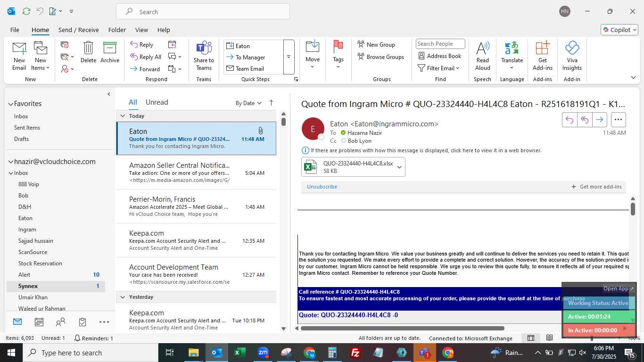The height and width of the screenshot is (362, 644).
Task: Click Browse Groups
Action: coord(380,57)
